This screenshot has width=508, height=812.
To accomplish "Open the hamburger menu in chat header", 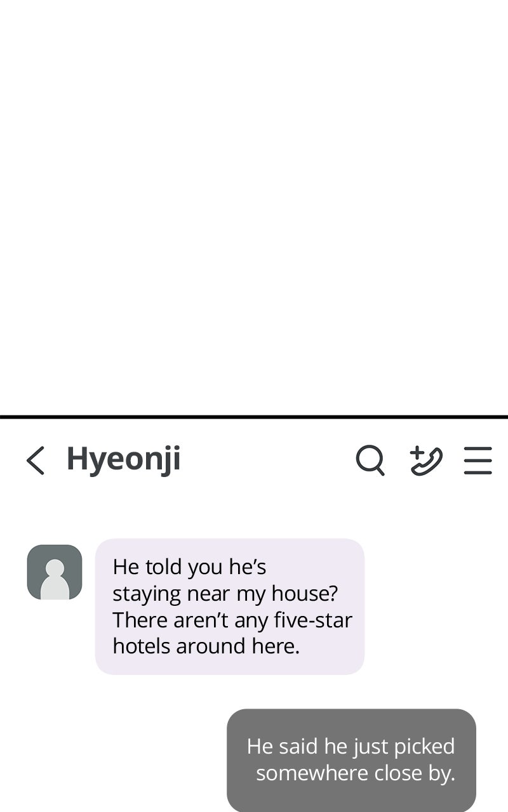I will 478,461.
